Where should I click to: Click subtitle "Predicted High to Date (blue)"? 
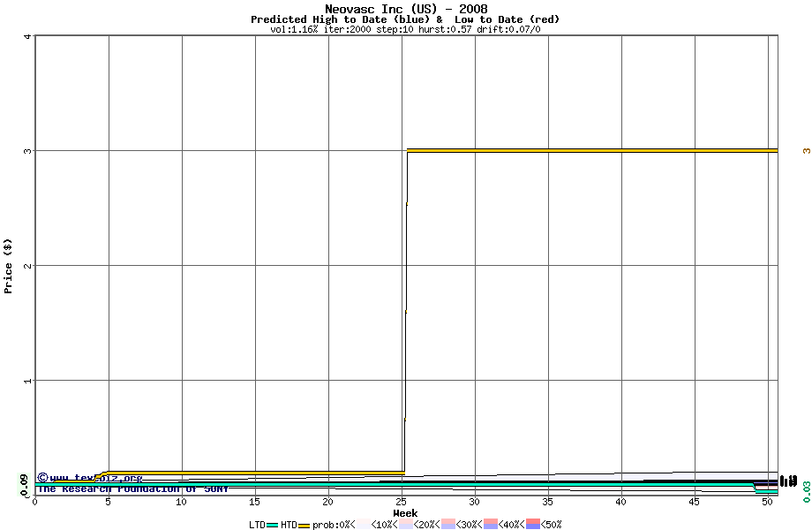point(340,19)
